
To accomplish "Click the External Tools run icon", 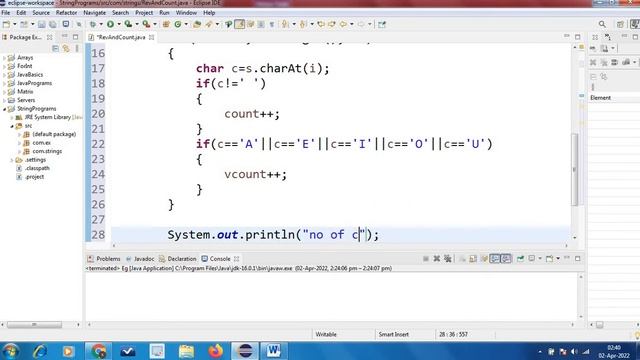I will (x=146, y=24).
